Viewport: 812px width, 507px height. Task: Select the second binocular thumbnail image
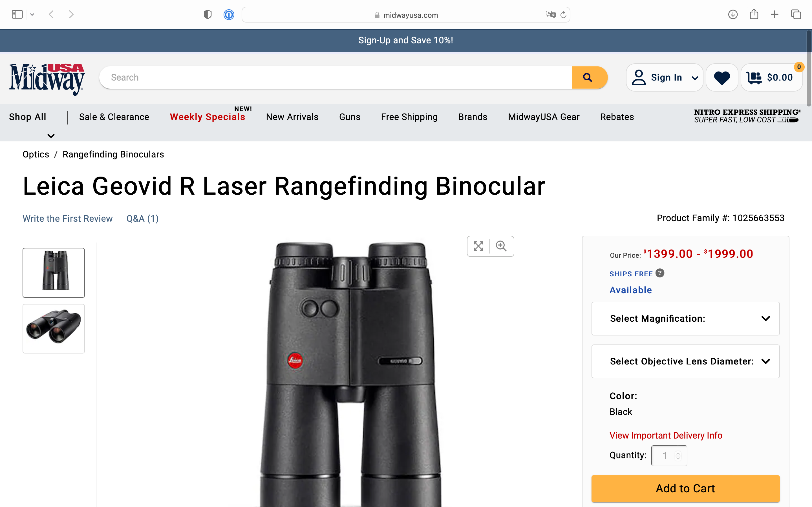(54, 329)
